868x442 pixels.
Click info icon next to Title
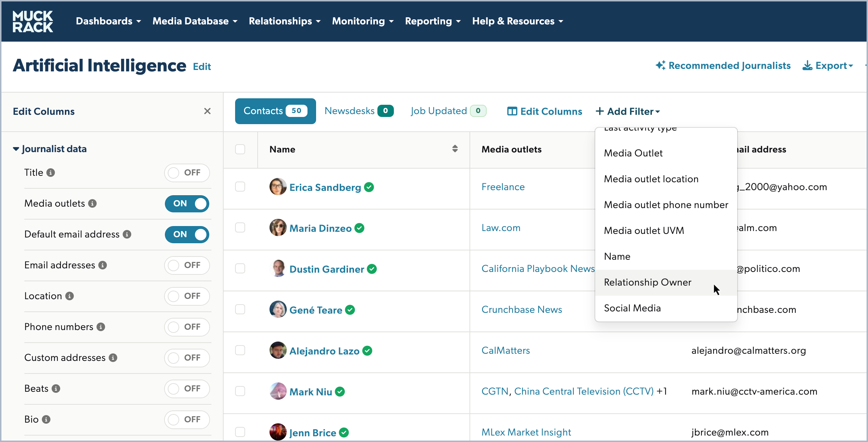[51, 173]
